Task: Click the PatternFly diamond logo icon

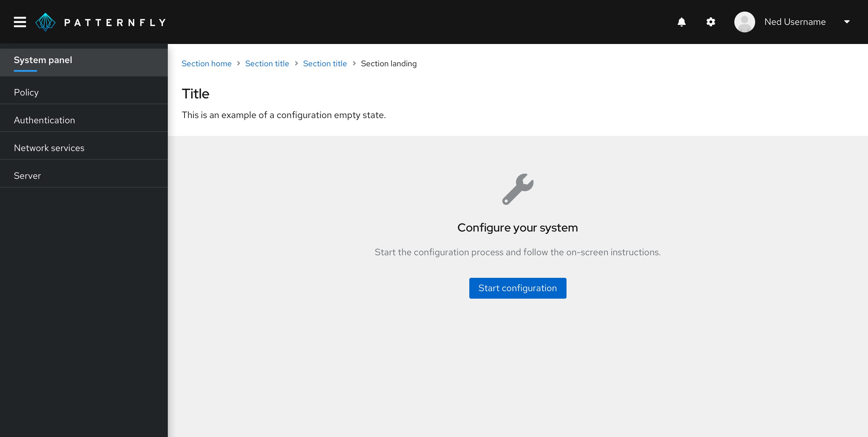Action: [46, 22]
